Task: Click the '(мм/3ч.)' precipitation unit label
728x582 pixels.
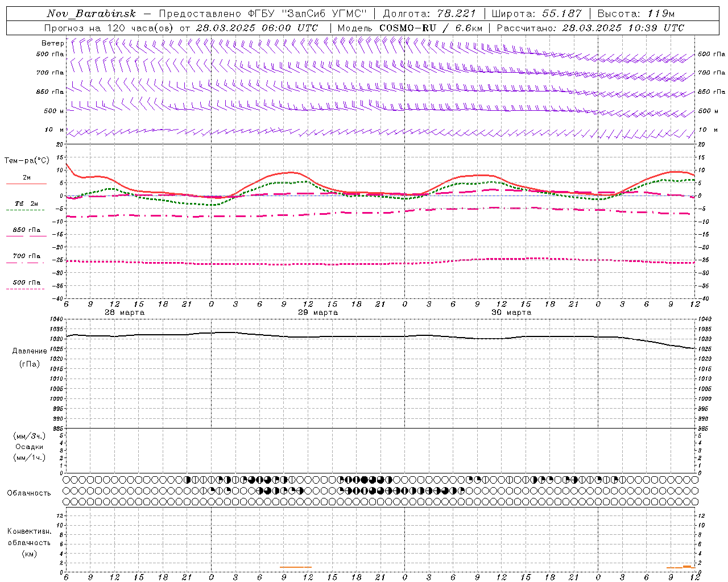Action: 30,436
